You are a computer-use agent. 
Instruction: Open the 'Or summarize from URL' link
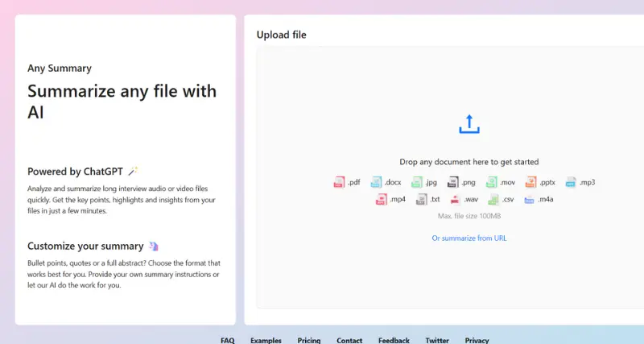469,238
